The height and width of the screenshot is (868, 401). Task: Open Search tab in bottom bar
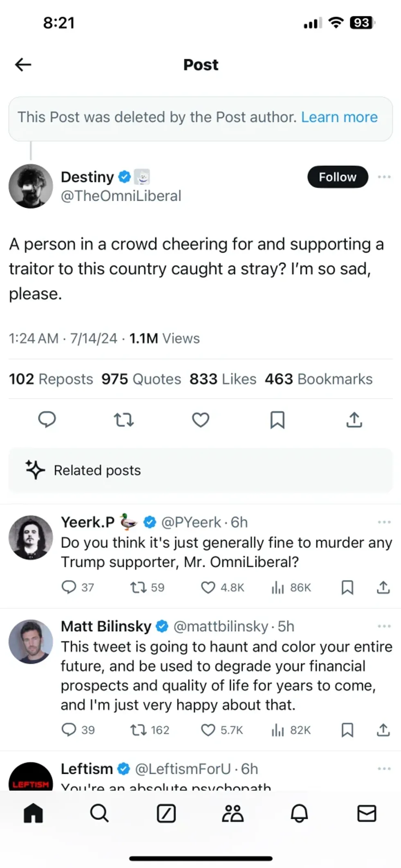pos(99,813)
